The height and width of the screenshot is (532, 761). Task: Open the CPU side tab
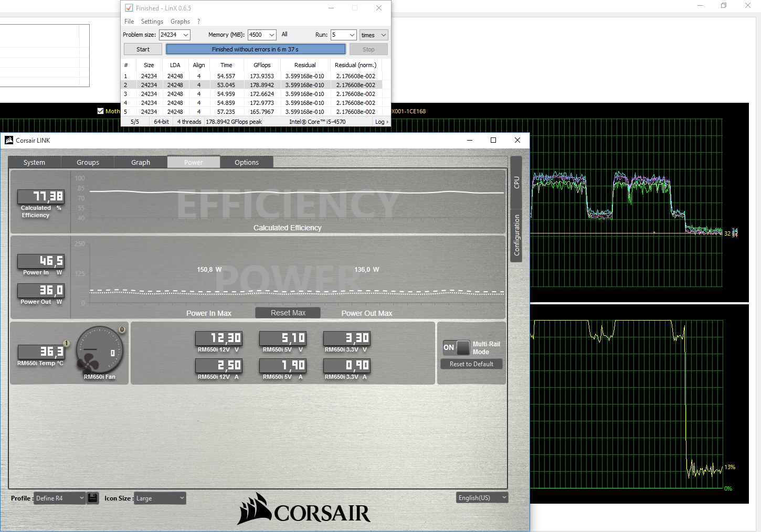tap(516, 182)
